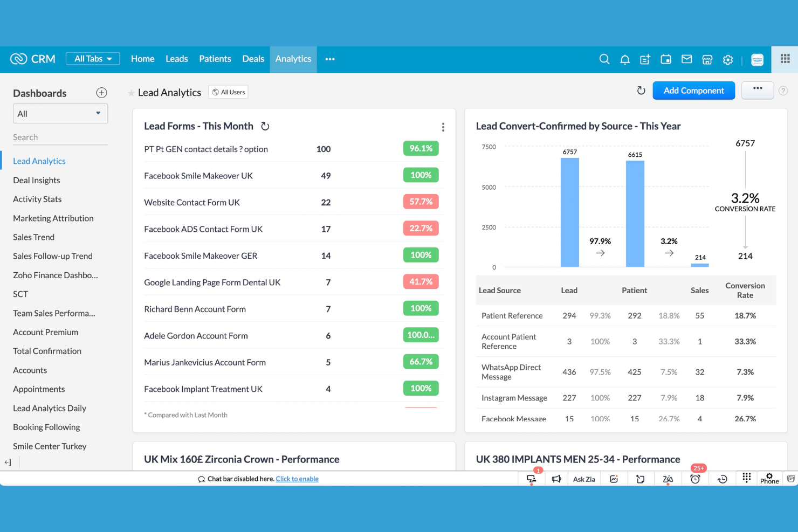Open Sales Trend dashboard

click(x=33, y=237)
